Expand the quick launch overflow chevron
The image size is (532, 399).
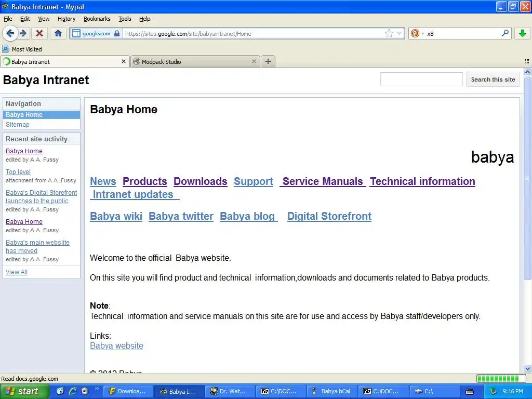click(97, 389)
